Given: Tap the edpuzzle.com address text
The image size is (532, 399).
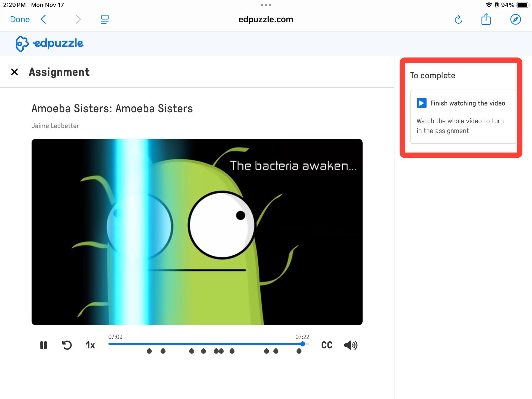Looking at the screenshot, I should coord(266,19).
